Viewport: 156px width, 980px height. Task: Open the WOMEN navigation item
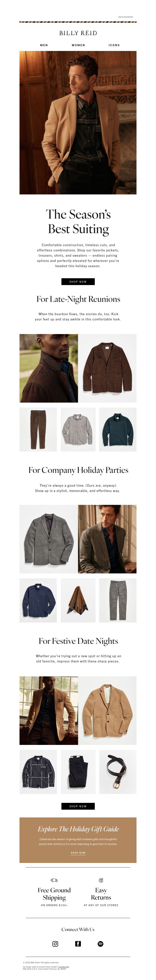click(x=78, y=45)
